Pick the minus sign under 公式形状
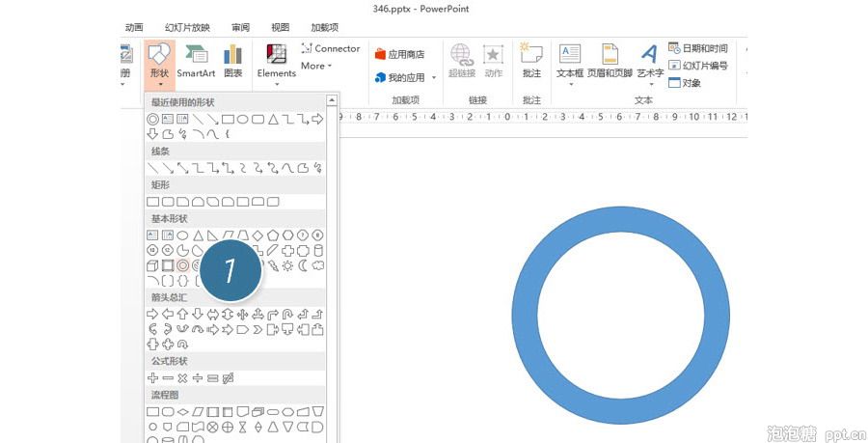The image size is (868, 443). click(x=168, y=378)
